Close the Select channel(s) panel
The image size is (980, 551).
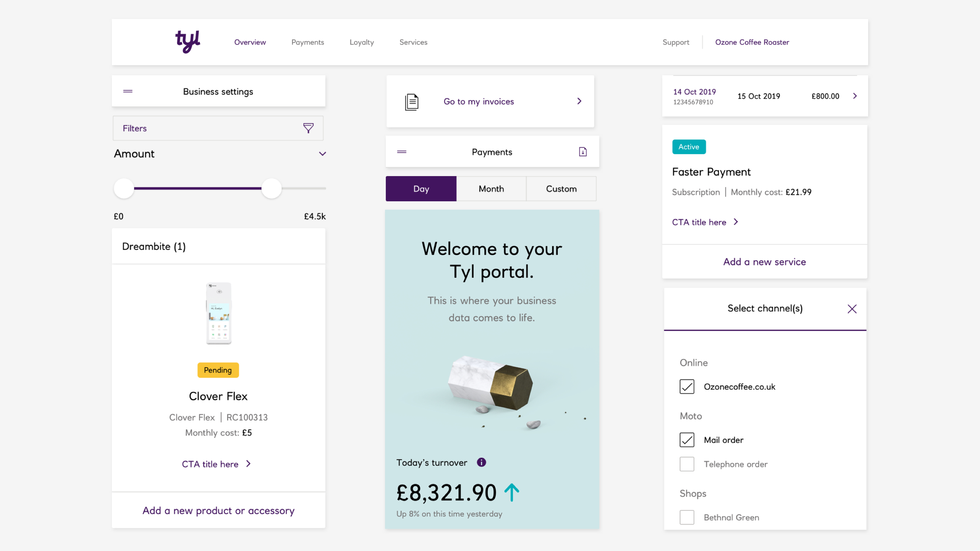click(x=852, y=309)
